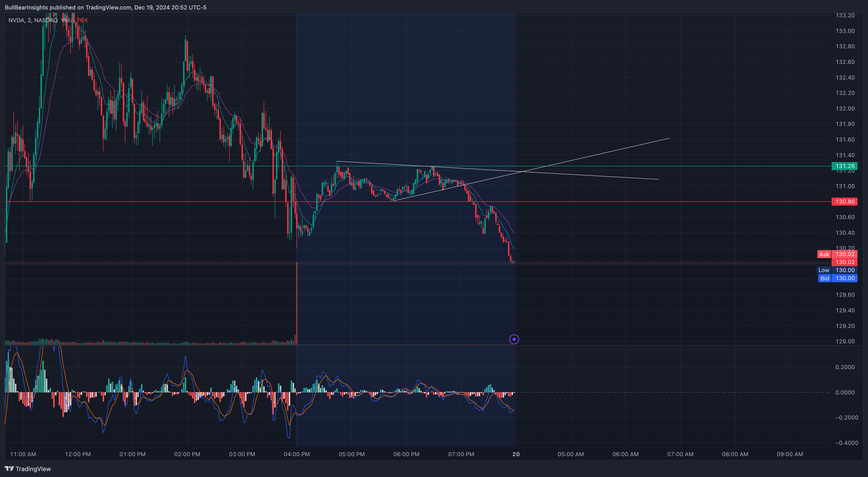
Task: Select the green horizontal line at 131.26
Action: tap(418, 166)
